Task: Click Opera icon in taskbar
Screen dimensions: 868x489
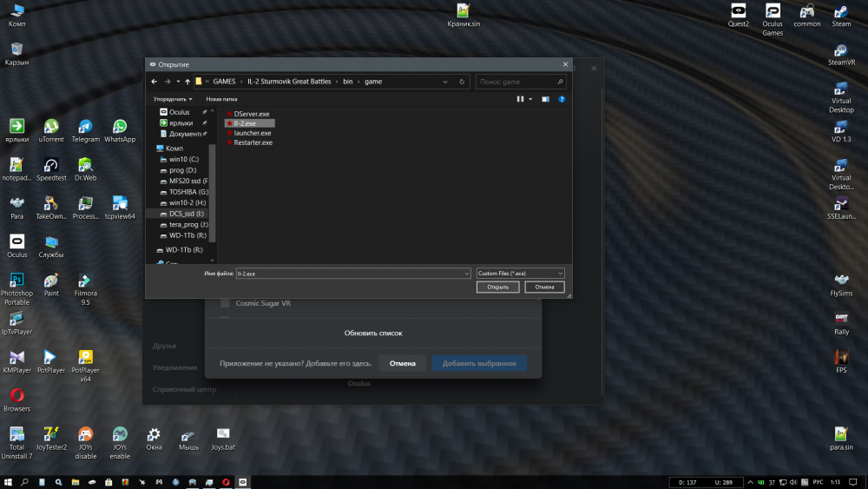Action: (226, 481)
